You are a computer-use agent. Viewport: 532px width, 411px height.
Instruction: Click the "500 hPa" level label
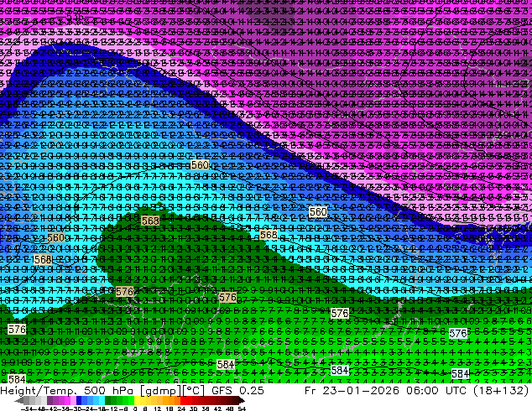tap(107, 391)
